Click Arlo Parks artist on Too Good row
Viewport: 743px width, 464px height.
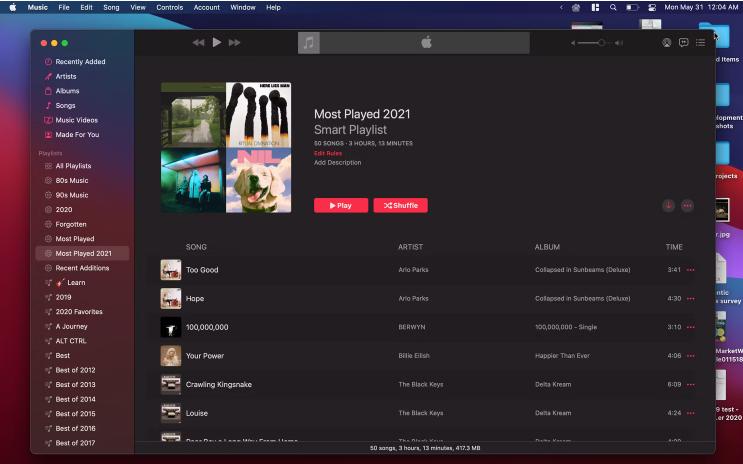[413, 270]
